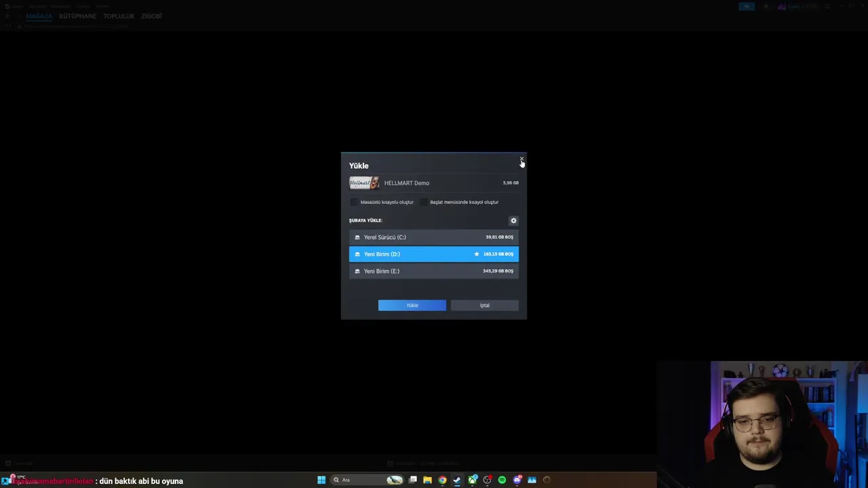Click drive icon beside Yeni Birim (E:)

click(x=357, y=271)
